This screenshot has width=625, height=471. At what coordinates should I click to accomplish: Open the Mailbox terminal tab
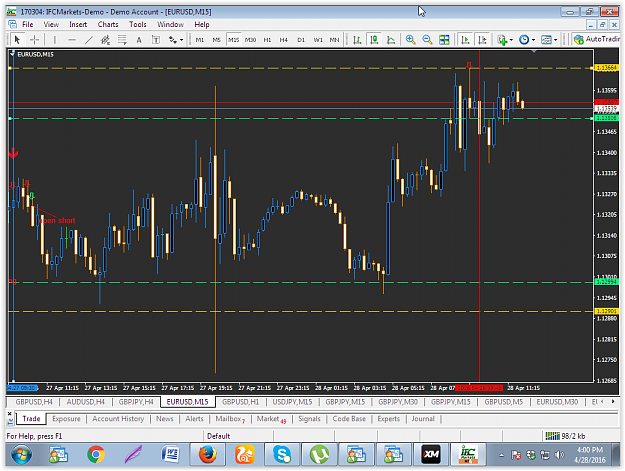coord(230,419)
